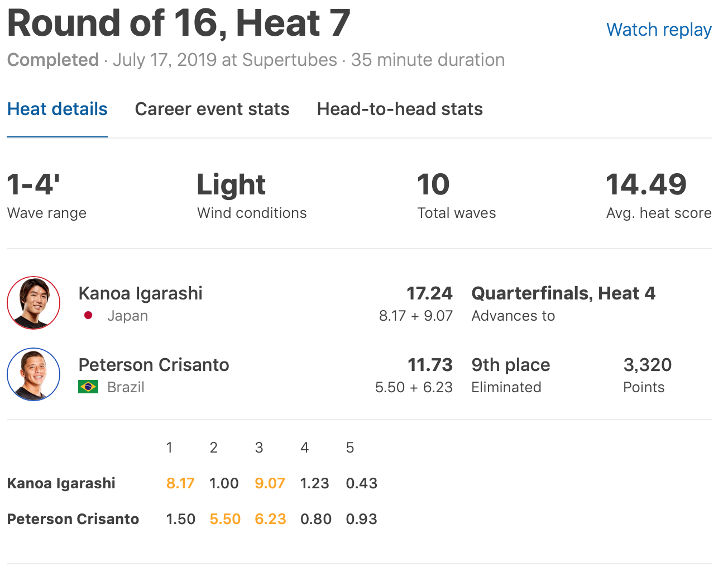This screenshot has height=571, width=728.
Task: Go to Quarterfinals, Heat 4
Action: (x=563, y=293)
